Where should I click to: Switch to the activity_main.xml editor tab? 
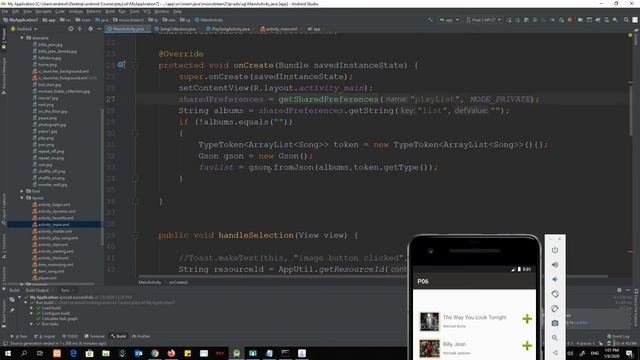[280, 29]
